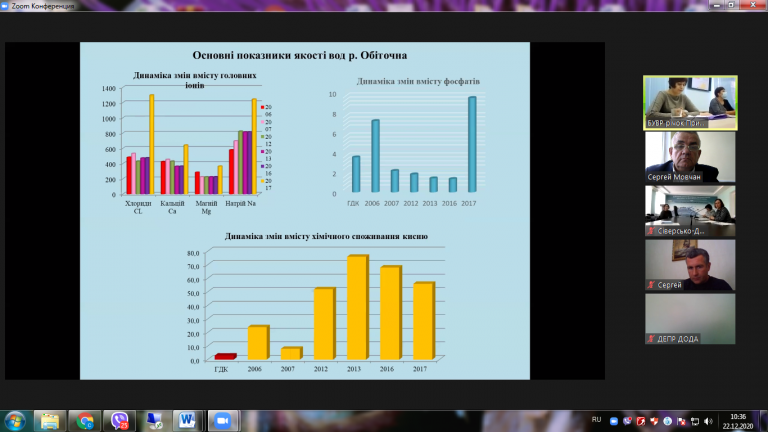
Task: Click the Магній Mg axis label
Action: [206, 207]
